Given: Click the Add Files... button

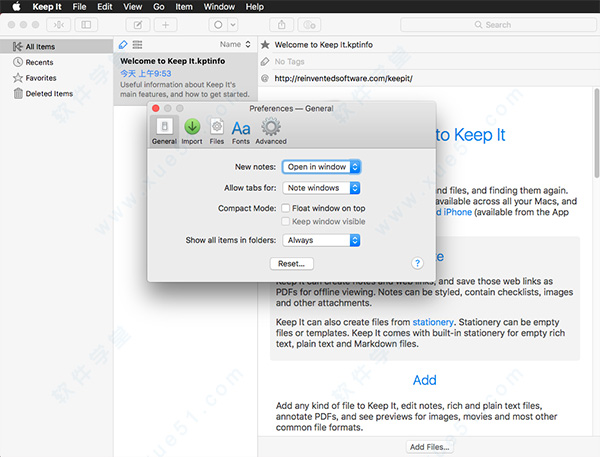Looking at the screenshot, I should click(429, 447).
